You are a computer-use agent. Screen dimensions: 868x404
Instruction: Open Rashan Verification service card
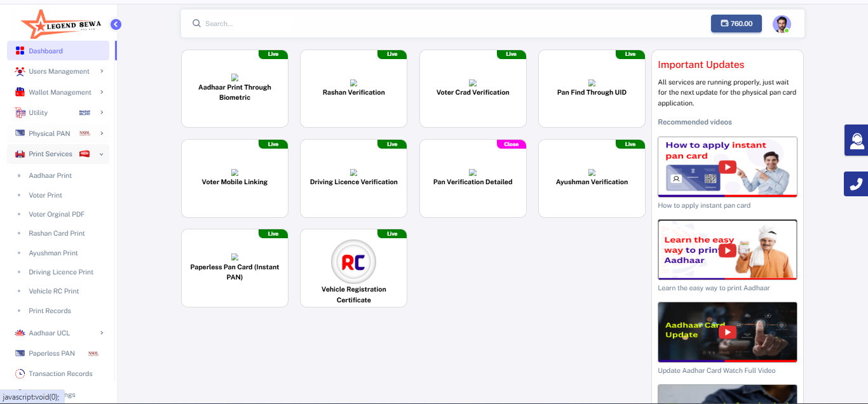click(353, 89)
